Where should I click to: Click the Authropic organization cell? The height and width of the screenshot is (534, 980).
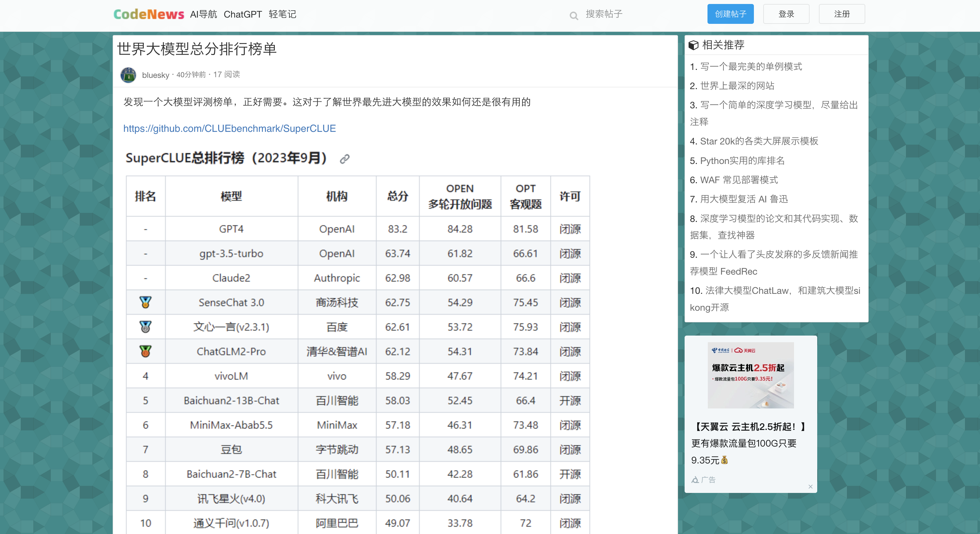tap(337, 278)
